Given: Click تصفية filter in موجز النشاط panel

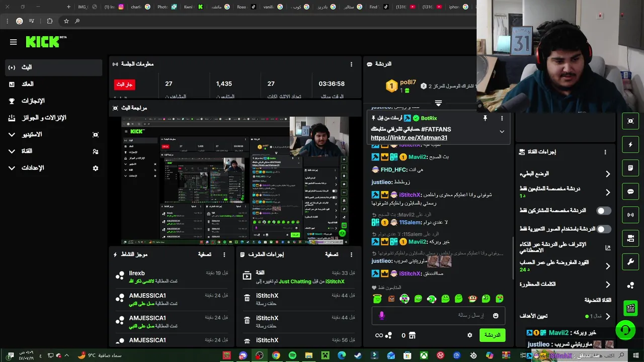Looking at the screenshot, I should pos(204,254).
